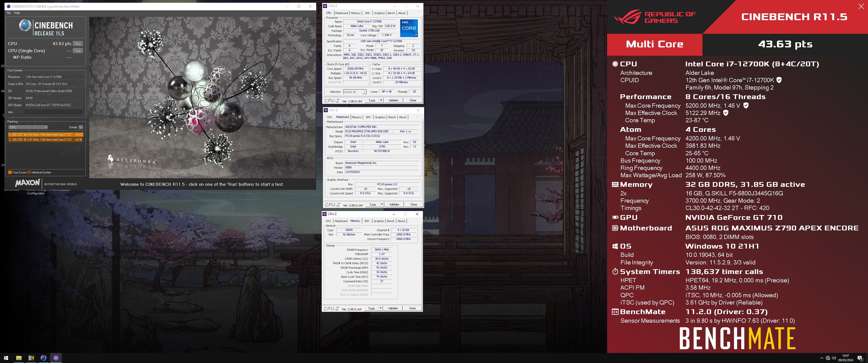Open Socket #1 selection dropdown in CPU-Z
The height and width of the screenshot is (363, 868).
point(355,92)
